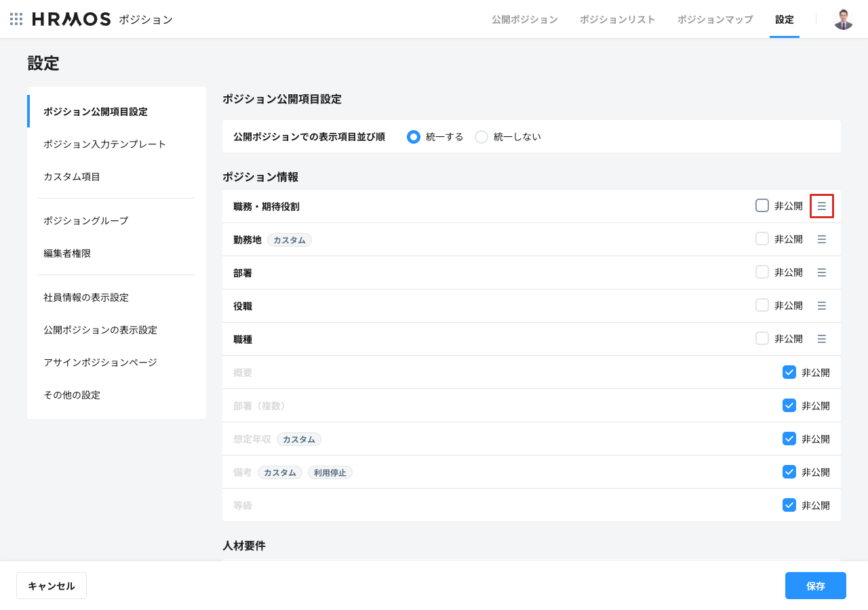This screenshot has height=610, width=868.
Task: Click reorder handle for 役職 row
Action: pyautogui.click(x=822, y=306)
